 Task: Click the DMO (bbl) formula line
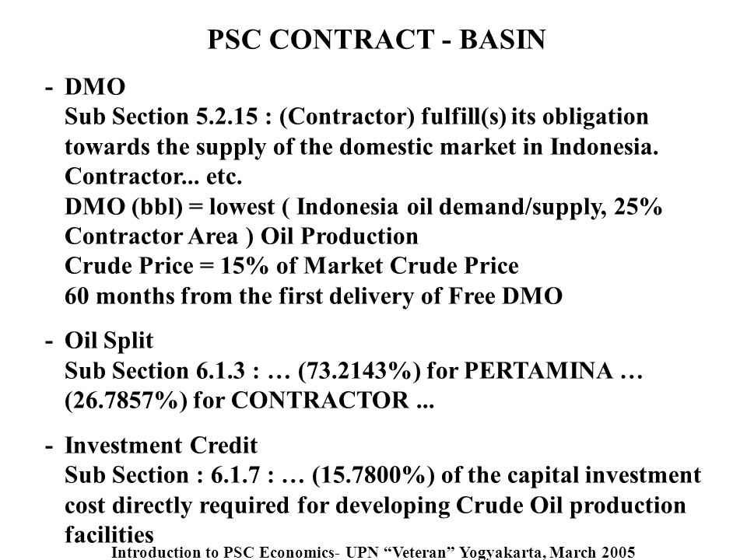(363, 207)
